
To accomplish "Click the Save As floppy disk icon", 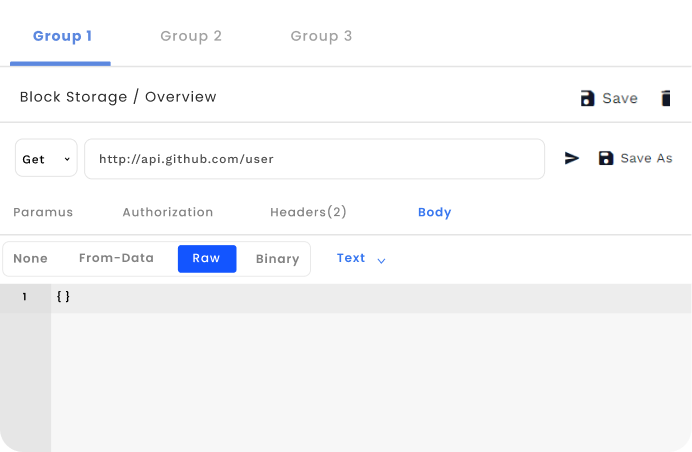I will point(605,158).
